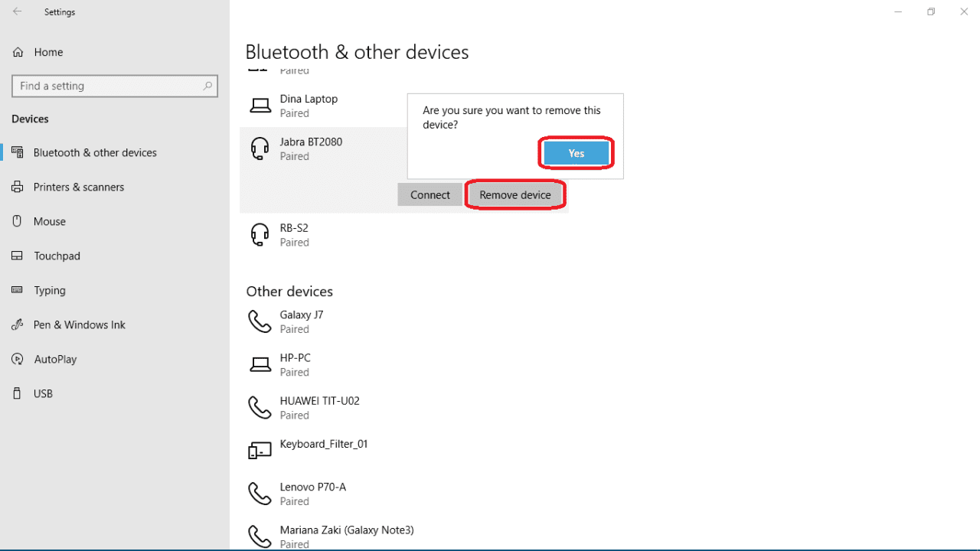The width and height of the screenshot is (980, 551).
Task: Switch to Touchpad settings
Action: pos(57,256)
